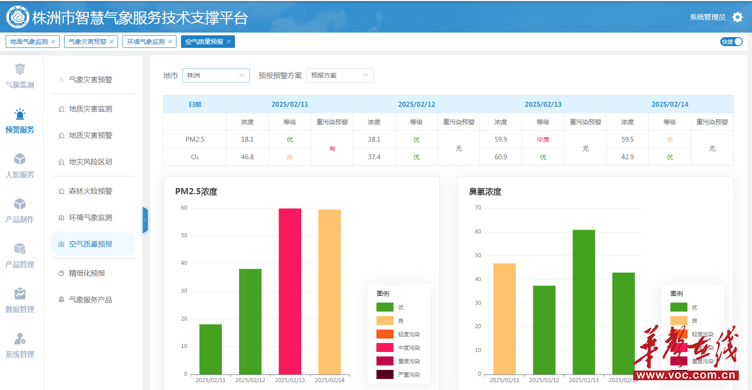Image resolution: width=752 pixels, height=390 pixels.
Task: Click the icon beside 地质灾害预警 menu entry
Action: point(61,136)
